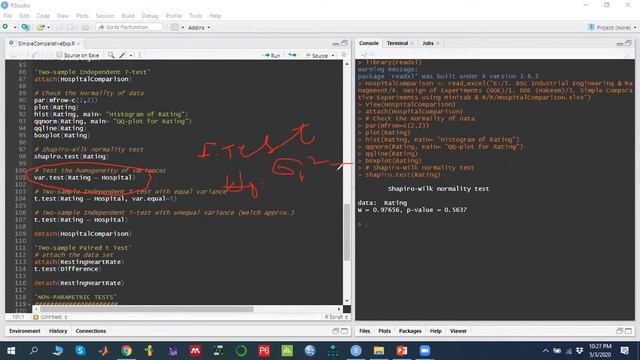This screenshot has height=360, width=640.
Task: Select the Viewer tab
Action: click(458, 331)
